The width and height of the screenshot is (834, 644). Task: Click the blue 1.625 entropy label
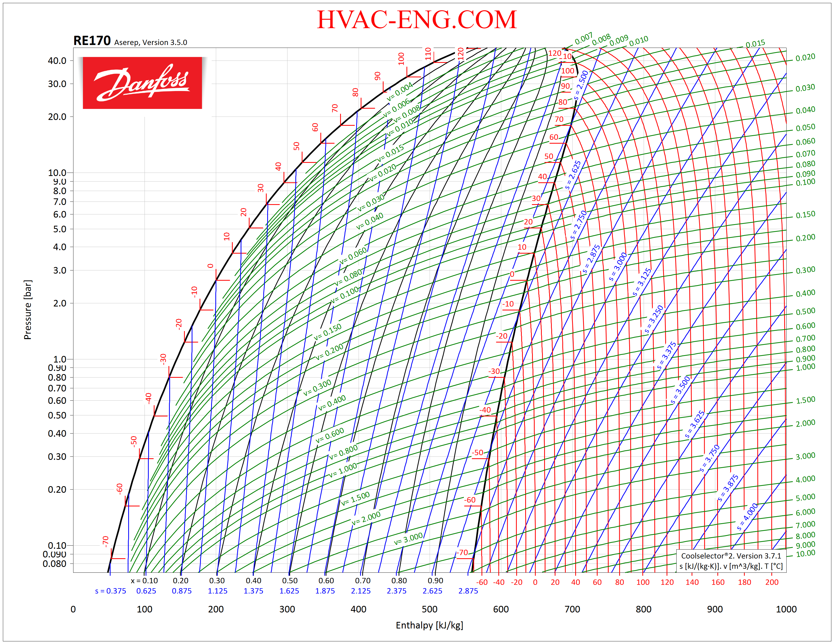(x=289, y=591)
